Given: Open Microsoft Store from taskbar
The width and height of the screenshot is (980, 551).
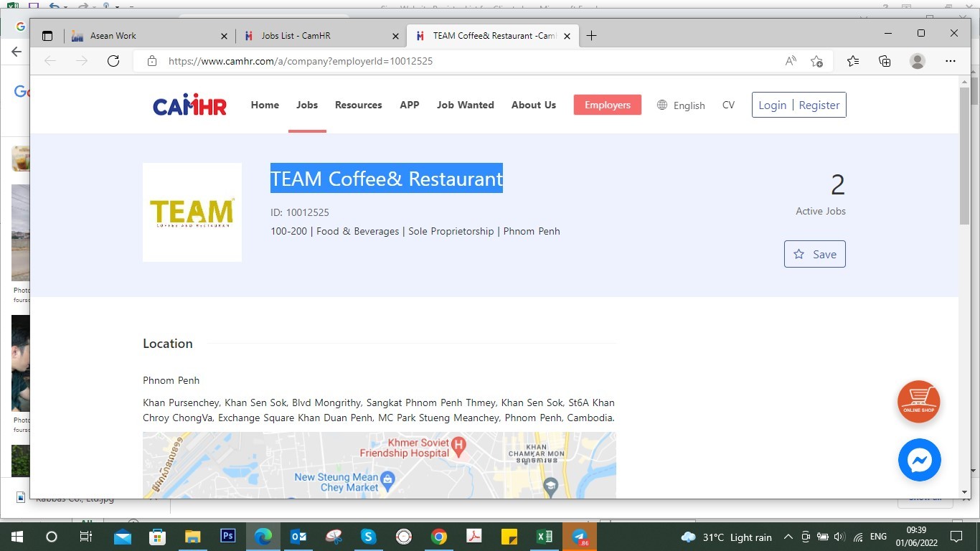Looking at the screenshot, I should tap(157, 537).
